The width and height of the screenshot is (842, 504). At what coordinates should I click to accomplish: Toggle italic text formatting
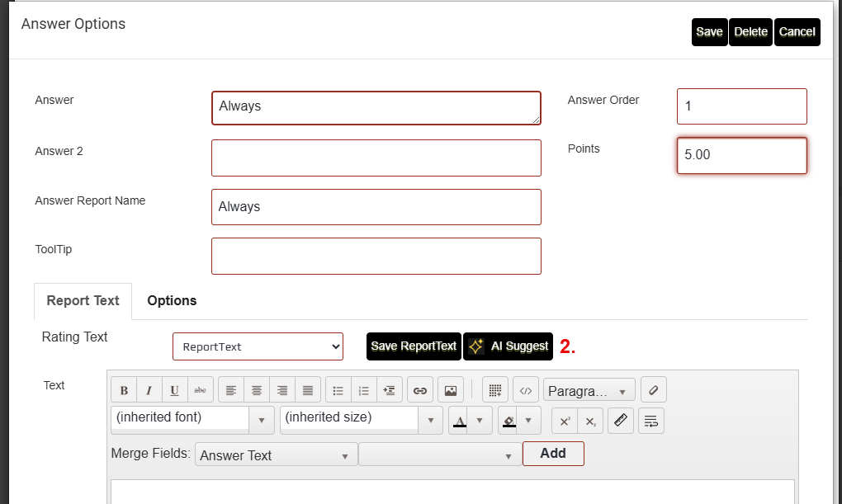point(149,390)
